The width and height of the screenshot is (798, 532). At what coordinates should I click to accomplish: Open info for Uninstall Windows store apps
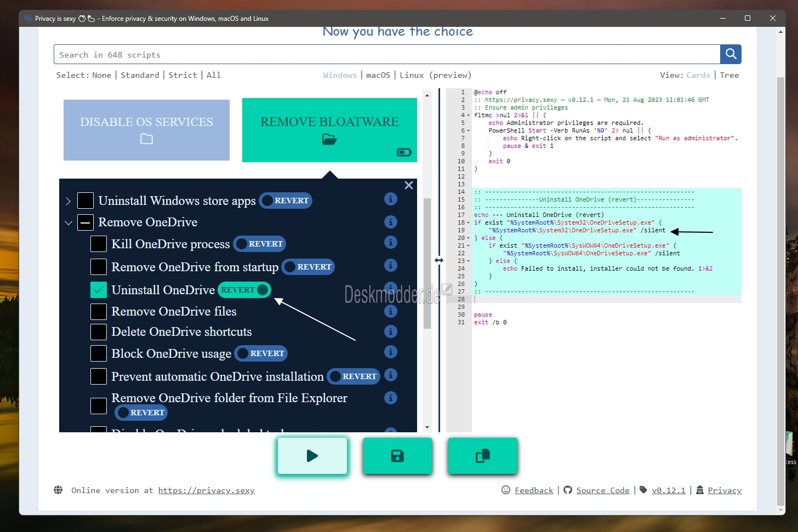(x=391, y=199)
